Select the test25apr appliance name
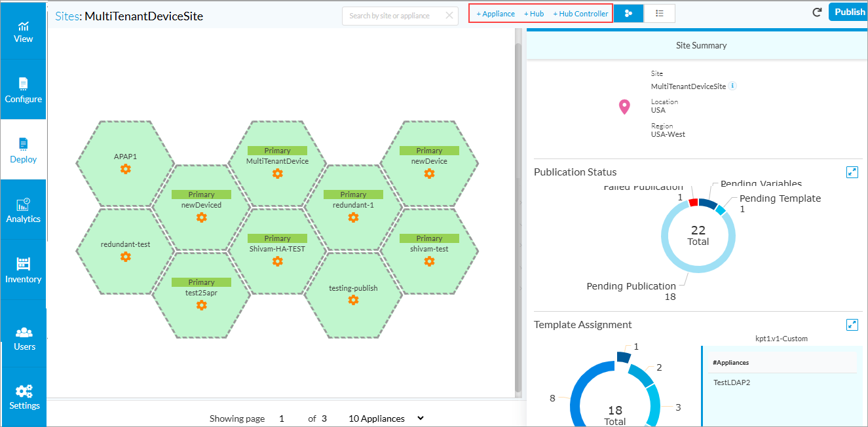This screenshot has height=427, width=868. point(202,293)
